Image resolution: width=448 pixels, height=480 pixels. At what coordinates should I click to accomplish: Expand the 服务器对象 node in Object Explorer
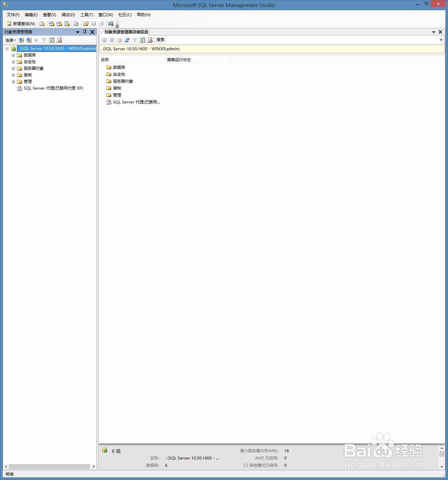[x=13, y=69]
